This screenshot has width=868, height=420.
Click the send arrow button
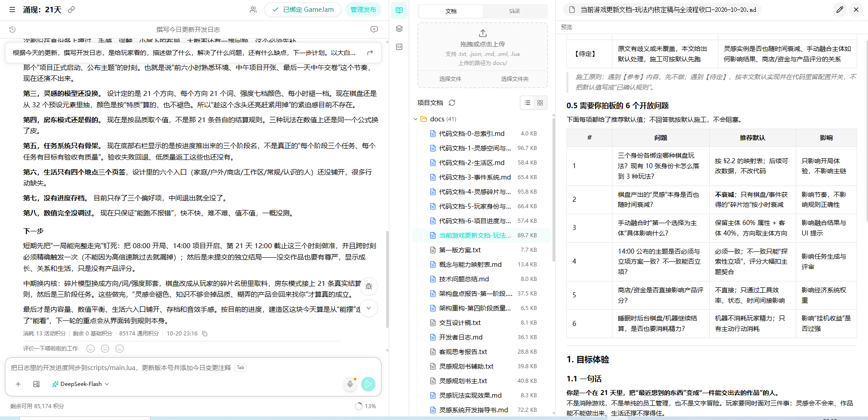[x=368, y=384]
